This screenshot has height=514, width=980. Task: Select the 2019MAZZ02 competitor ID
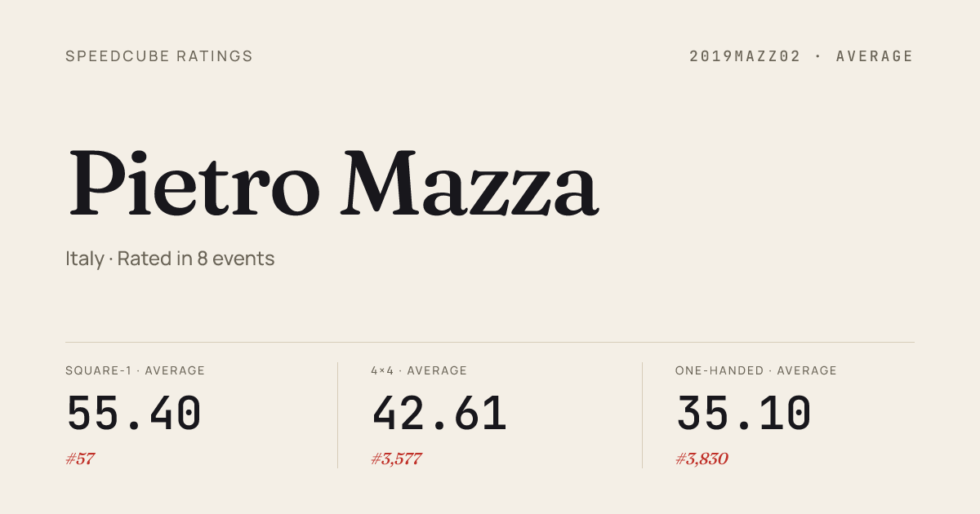[x=746, y=56]
